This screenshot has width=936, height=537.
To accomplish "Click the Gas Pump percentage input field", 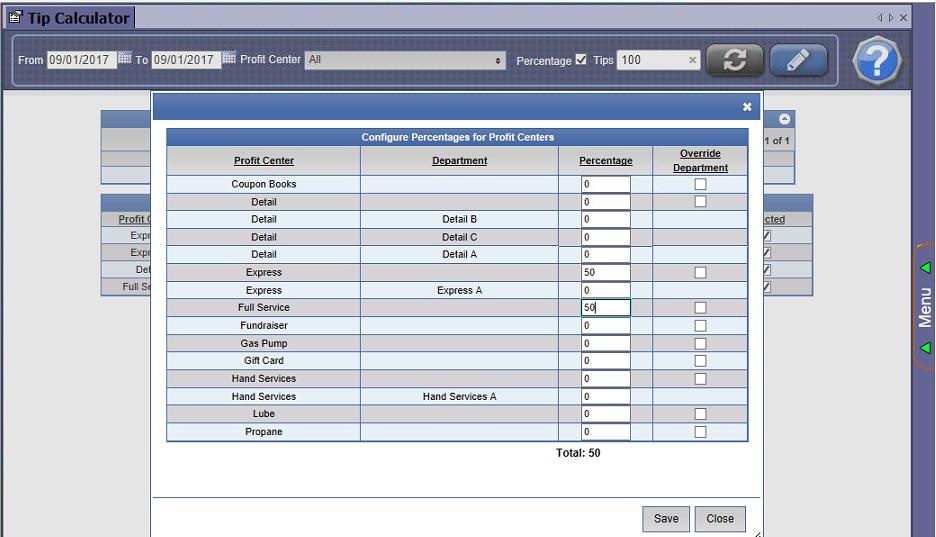I will coord(606,343).
